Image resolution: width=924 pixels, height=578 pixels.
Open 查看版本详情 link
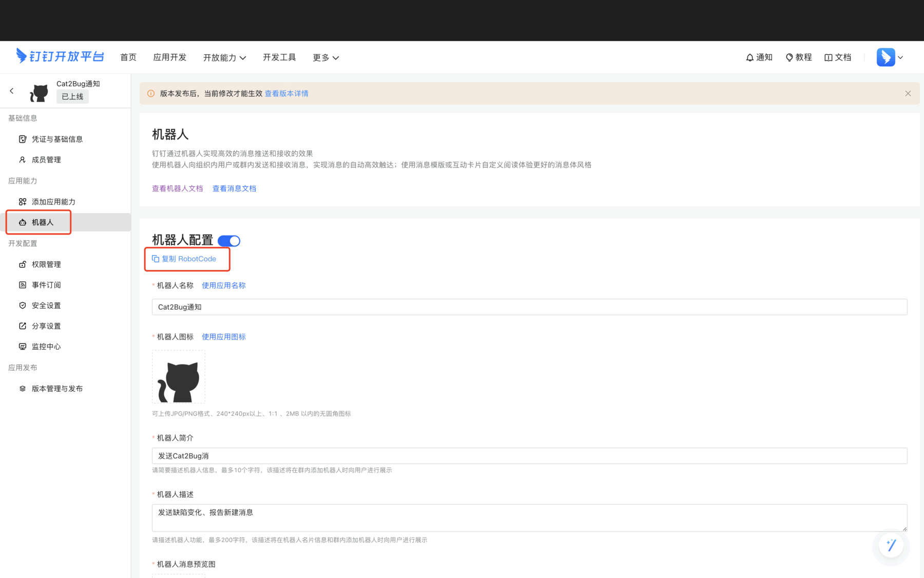tap(286, 93)
